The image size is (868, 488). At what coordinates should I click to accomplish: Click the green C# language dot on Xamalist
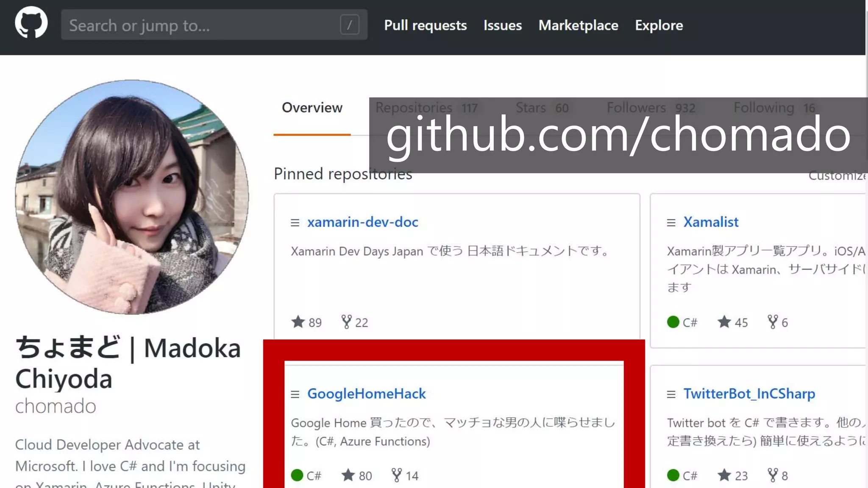pyautogui.click(x=673, y=322)
